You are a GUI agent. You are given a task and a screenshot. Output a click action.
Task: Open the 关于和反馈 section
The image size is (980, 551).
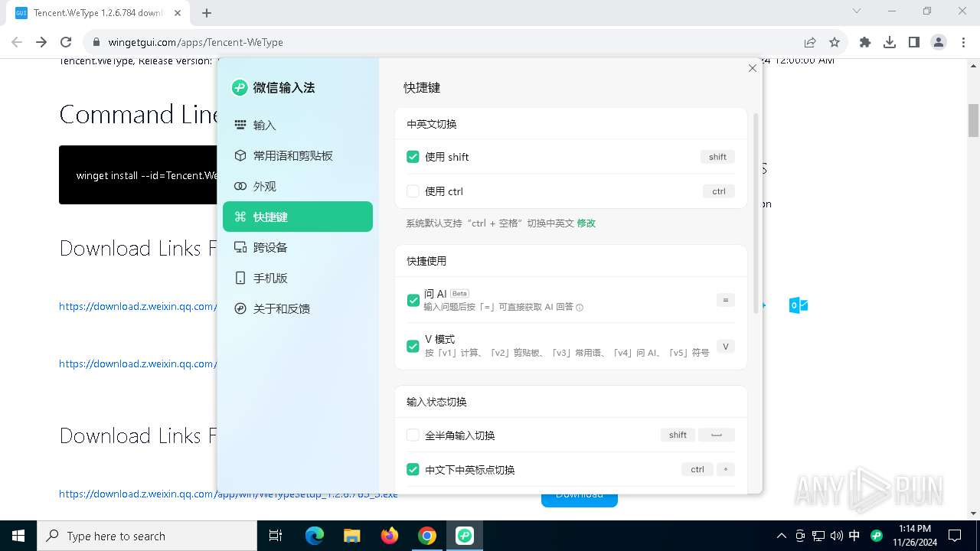click(x=297, y=308)
